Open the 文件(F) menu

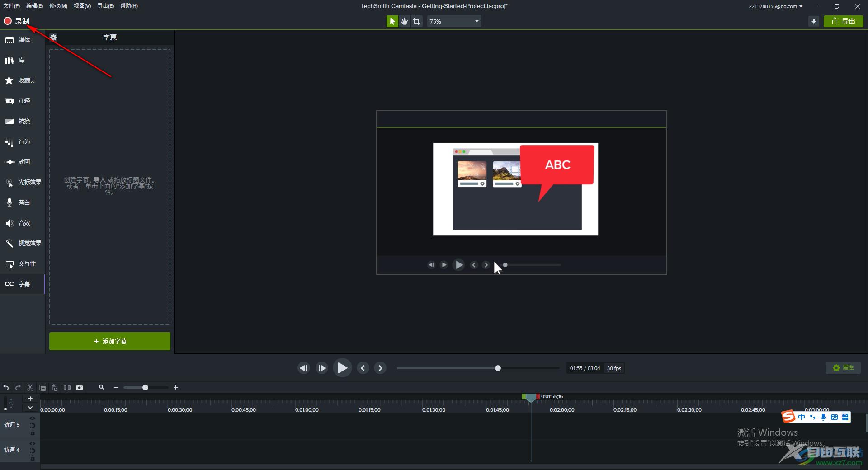(12, 6)
